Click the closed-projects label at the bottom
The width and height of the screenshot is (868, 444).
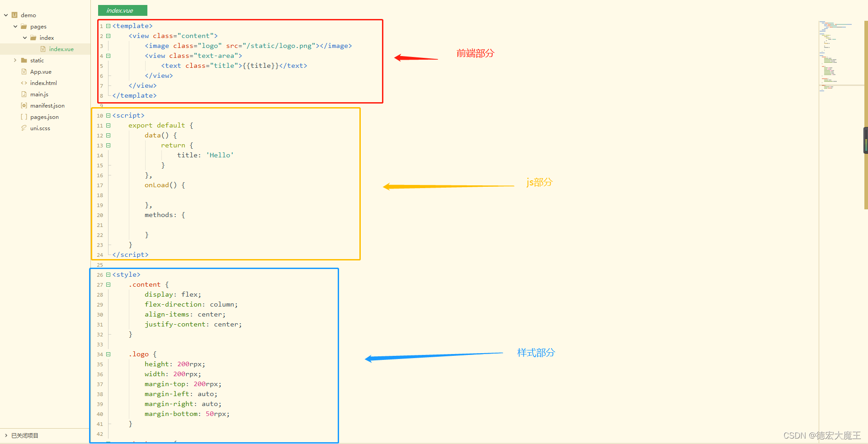[25, 436]
